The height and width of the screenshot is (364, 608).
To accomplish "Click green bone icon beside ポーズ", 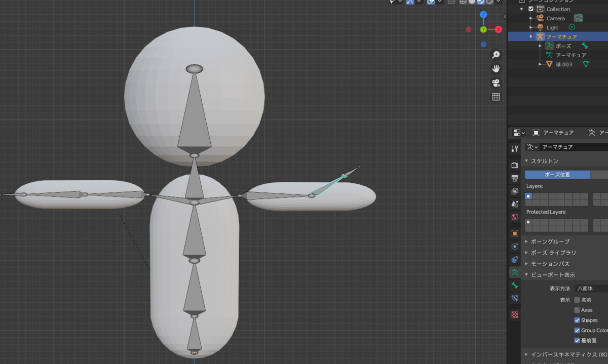I will click(585, 46).
